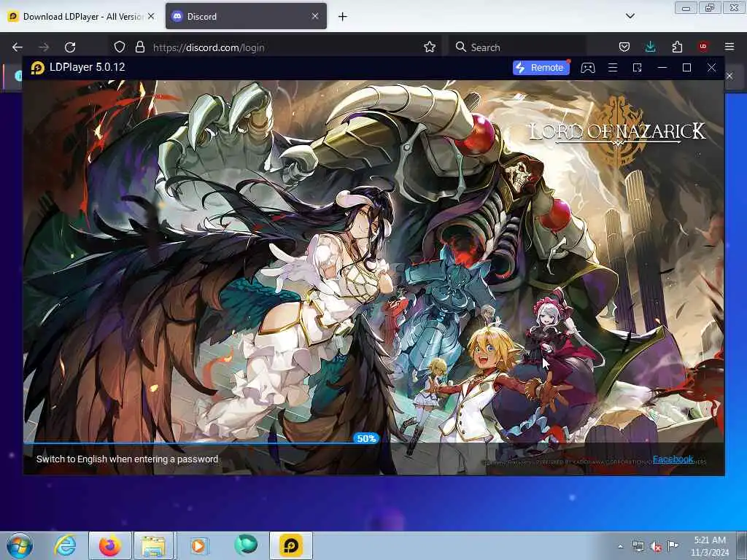Click the Firefox Search box

pyautogui.click(x=517, y=47)
